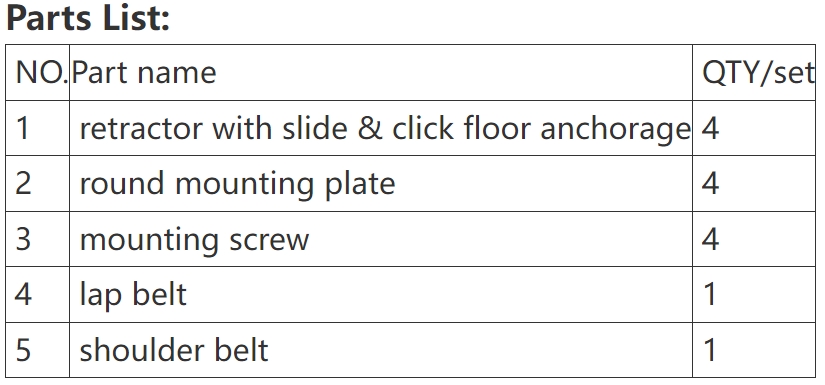Click the mounting screw cell

coord(380,239)
